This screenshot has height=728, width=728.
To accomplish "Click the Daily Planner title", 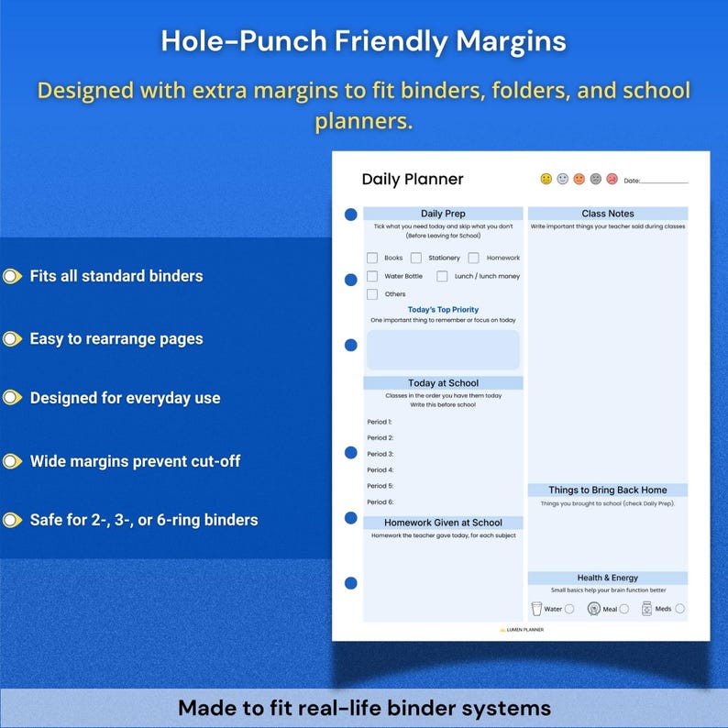I will [413, 179].
